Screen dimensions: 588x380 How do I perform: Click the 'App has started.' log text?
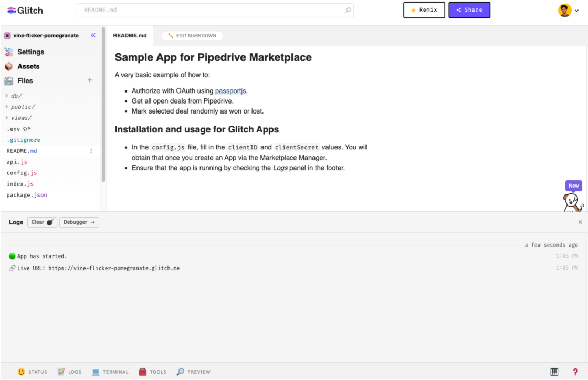click(x=42, y=256)
